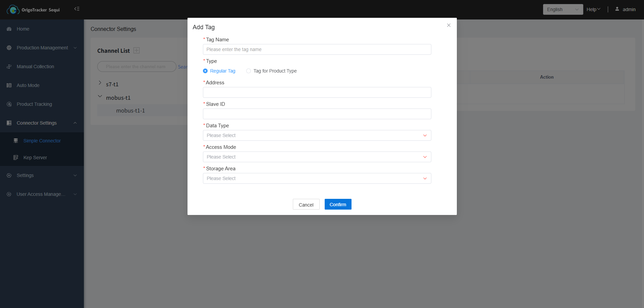Open the Data Type dropdown
Image resolution: width=644 pixels, height=308 pixels.
(317, 135)
